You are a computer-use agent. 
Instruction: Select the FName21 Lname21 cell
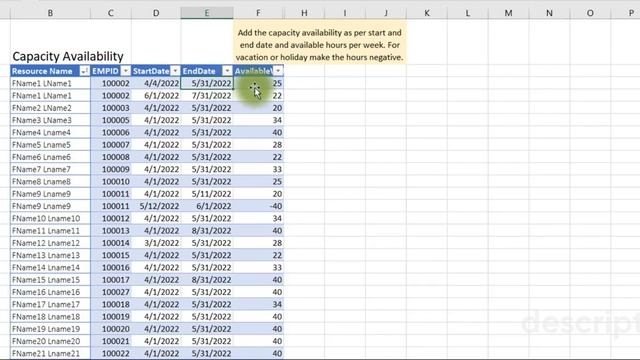(50, 353)
